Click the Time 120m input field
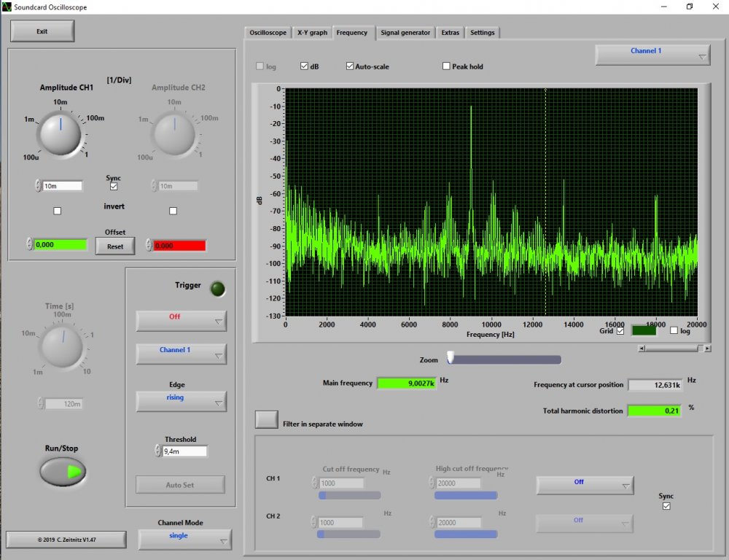 click(x=63, y=404)
